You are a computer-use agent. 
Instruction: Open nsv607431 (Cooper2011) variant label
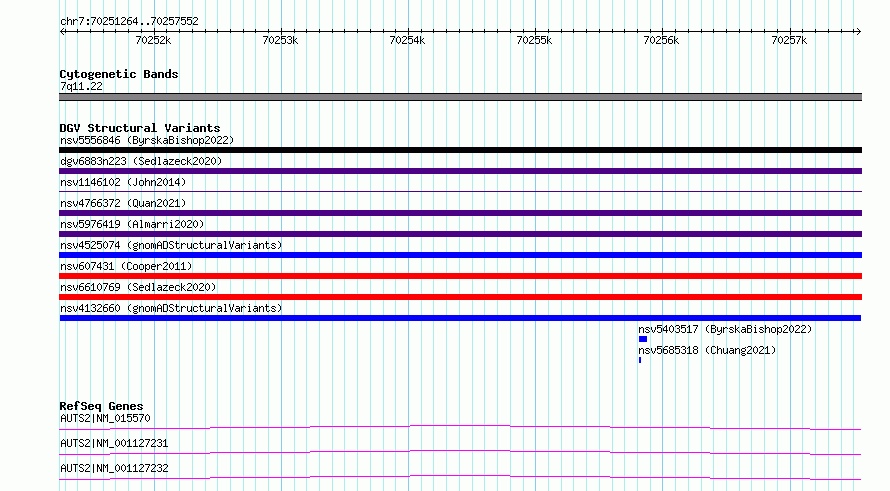[126, 266]
